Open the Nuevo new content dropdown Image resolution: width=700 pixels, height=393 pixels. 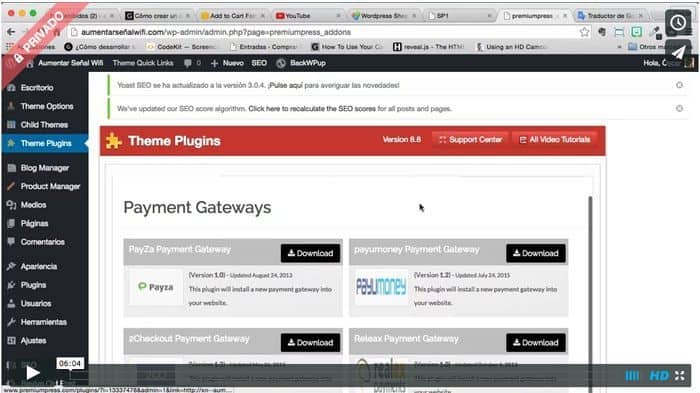point(227,63)
